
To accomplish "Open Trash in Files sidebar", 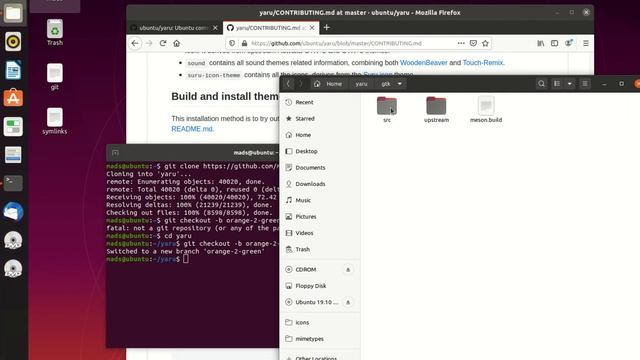I will [320, 249].
